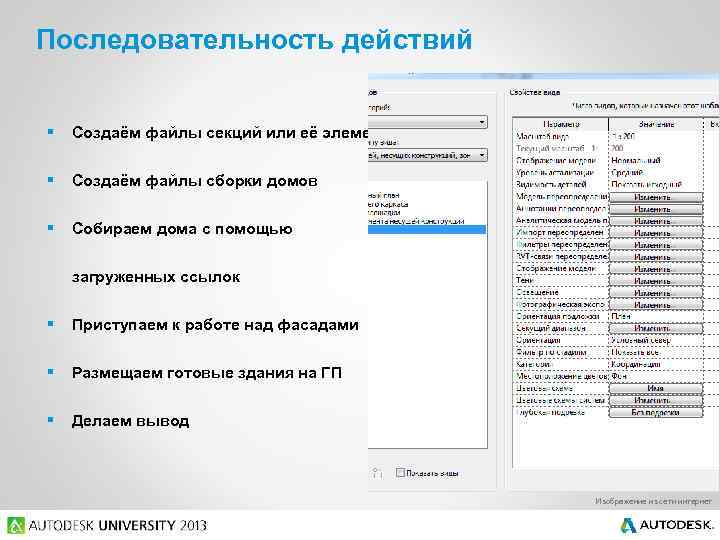720x540 pixels.
Task: Select list item ending with 'ный план'
Action: coord(384,195)
